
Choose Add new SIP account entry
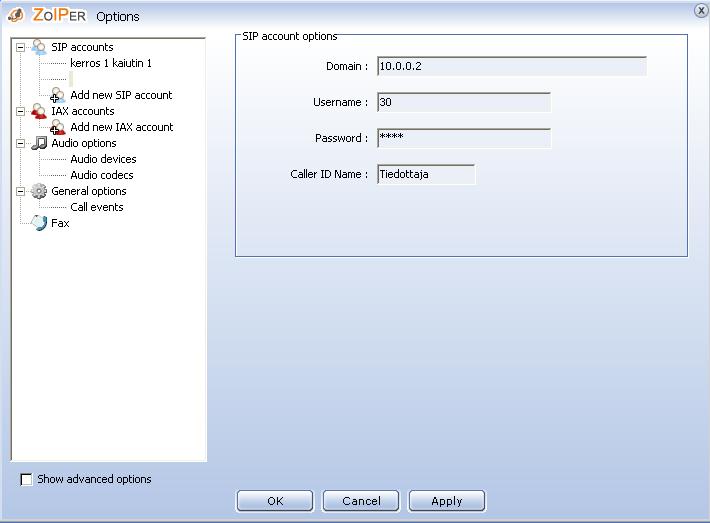coord(121,95)
